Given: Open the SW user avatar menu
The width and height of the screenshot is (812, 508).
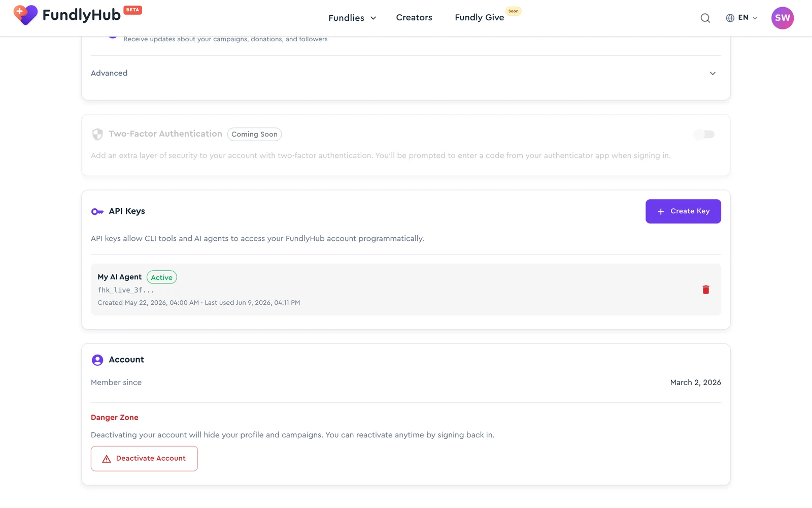Looking at the screenshot, I should pos(783,18).
